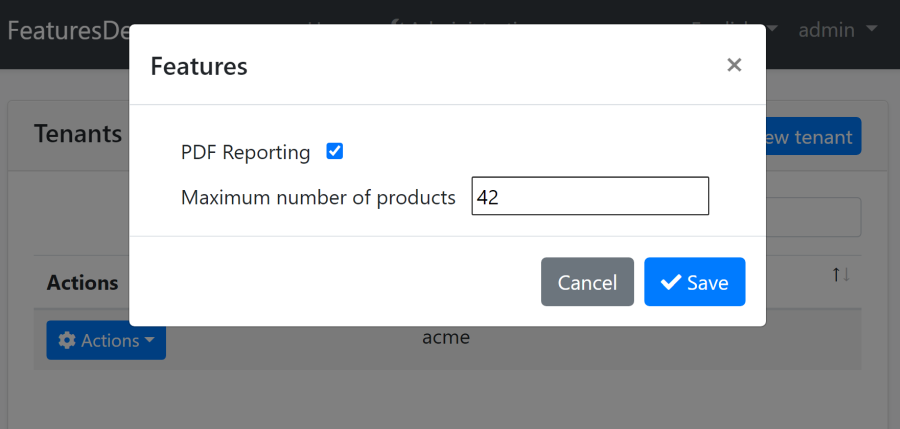Select the acme tenant name cell
The width and height of the screenshot is (900, 429).
[446, 338]
